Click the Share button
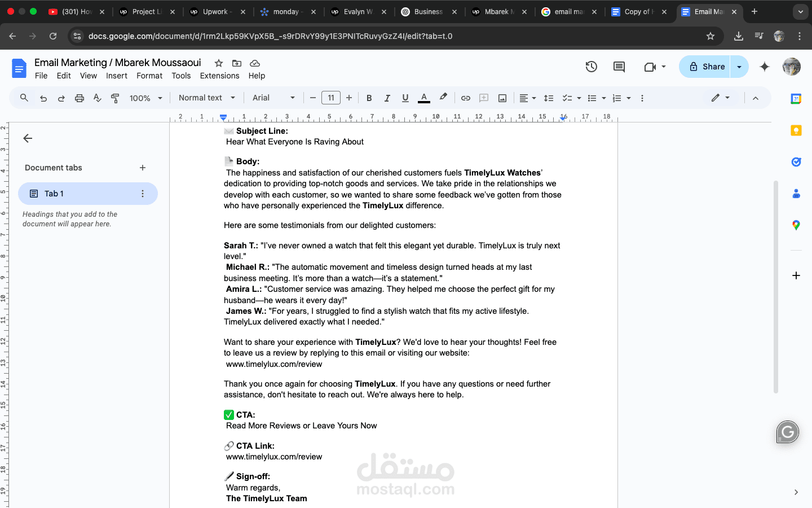 [705, 67]
